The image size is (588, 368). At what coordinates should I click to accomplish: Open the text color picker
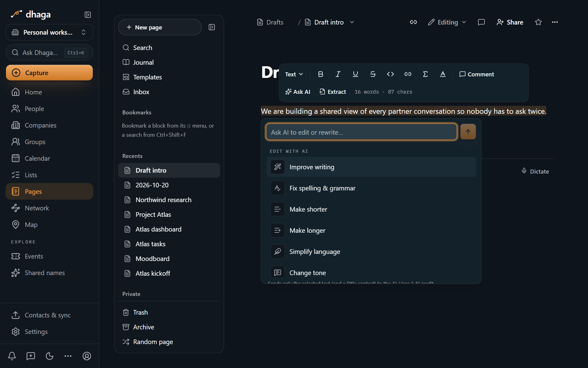443,74
